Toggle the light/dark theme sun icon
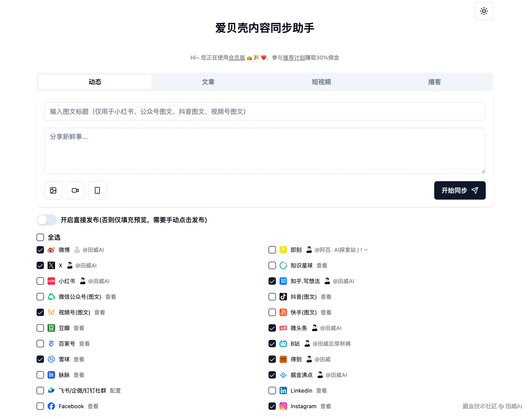Screen dimensions: 532x419 pos(484,11)
